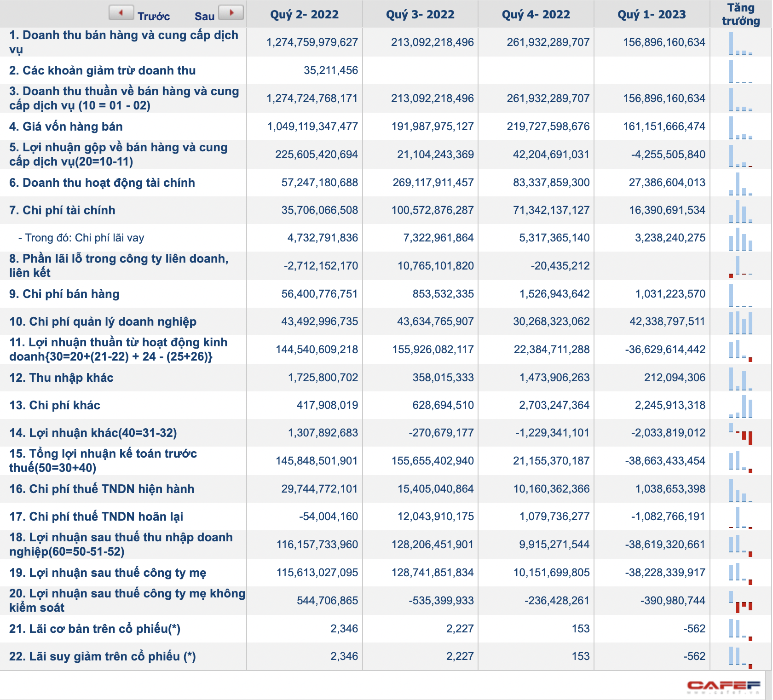Click the value 56,400,776,751
The width and height of the screenshot is (773, 700).
(x=319, y=294)
